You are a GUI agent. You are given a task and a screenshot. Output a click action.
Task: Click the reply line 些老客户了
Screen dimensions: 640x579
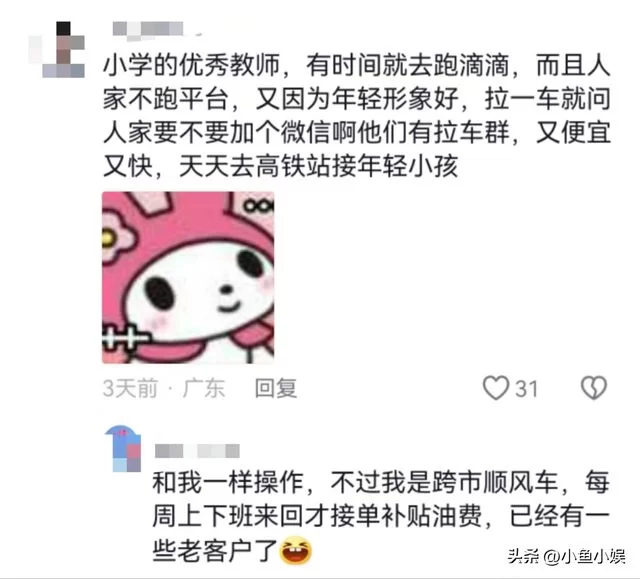click(x=215, y=551)
